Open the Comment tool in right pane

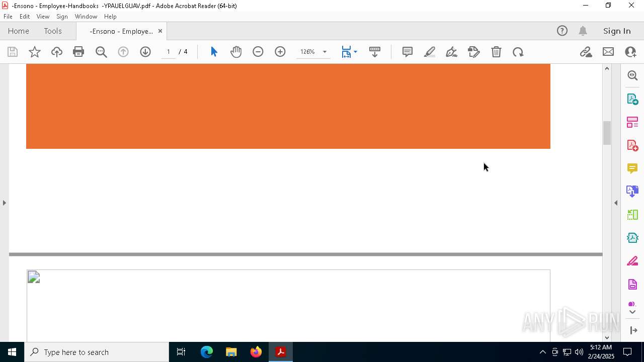point(632,168)
